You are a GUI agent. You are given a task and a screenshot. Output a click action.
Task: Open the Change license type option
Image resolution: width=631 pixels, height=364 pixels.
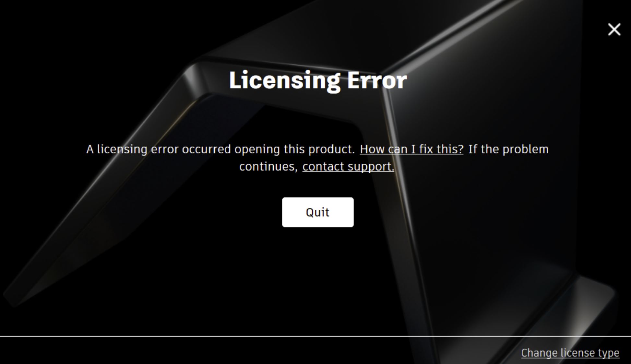(570, 353)
